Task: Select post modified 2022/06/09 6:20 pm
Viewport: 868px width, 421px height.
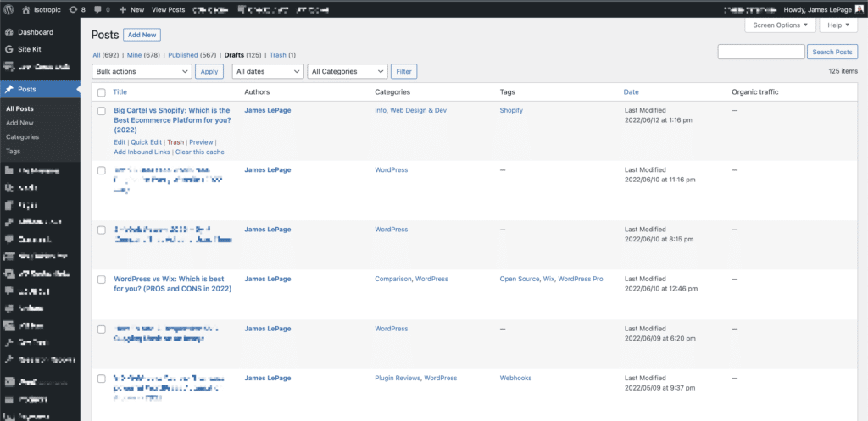Action: tap(102, 330)
